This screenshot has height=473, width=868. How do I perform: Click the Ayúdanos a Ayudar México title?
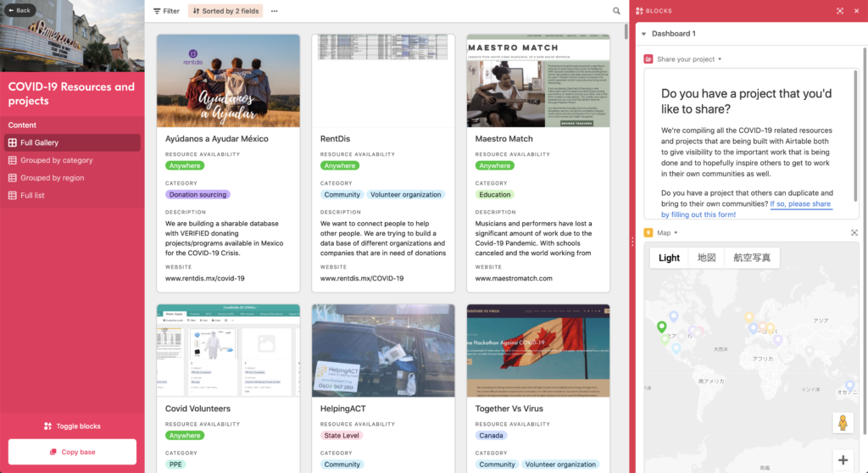(216, 138)
